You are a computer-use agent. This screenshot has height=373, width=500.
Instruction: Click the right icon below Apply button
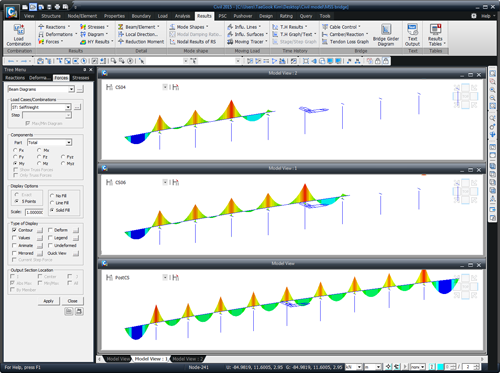point(79,311)
